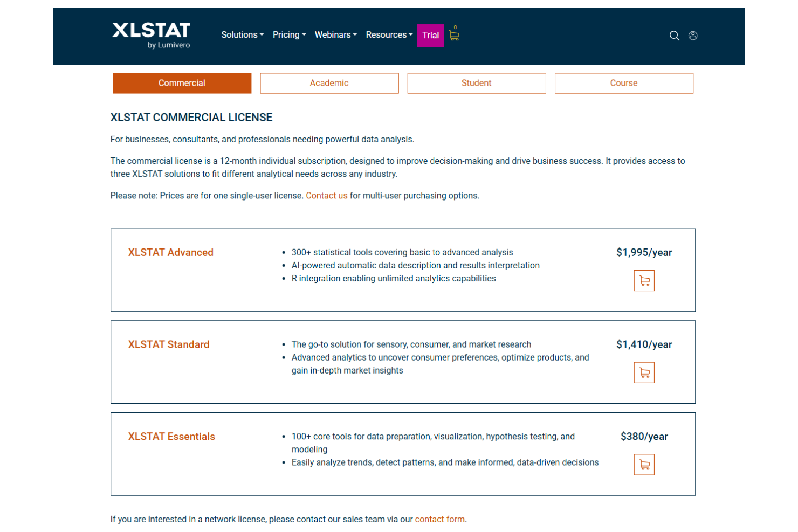Add XLSTAT Standard to cart
The width and height of the screenshot is (798, 532).
click(644, 372)
